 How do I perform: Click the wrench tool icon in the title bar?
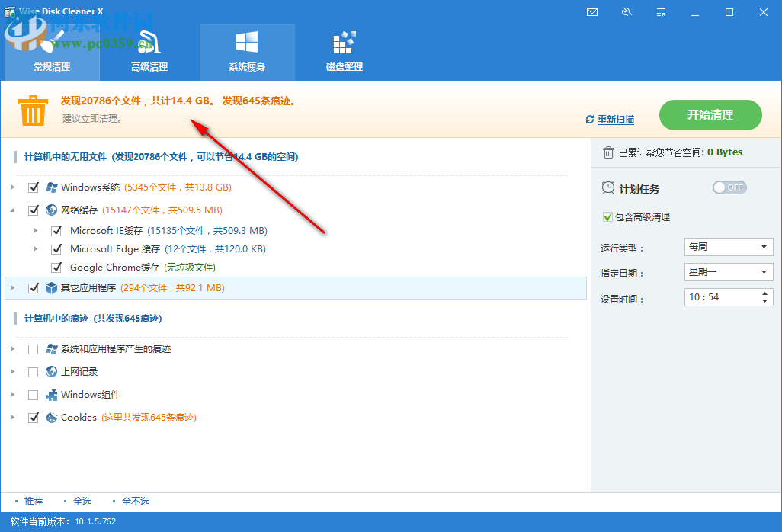[x=627, y=12]
